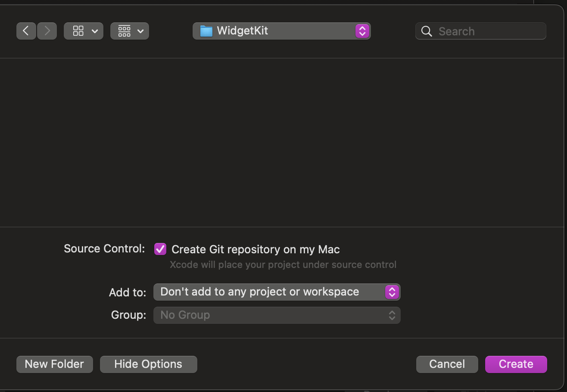
Task: Click the forward navigation arrow
Action: click(x=47, y=31)
